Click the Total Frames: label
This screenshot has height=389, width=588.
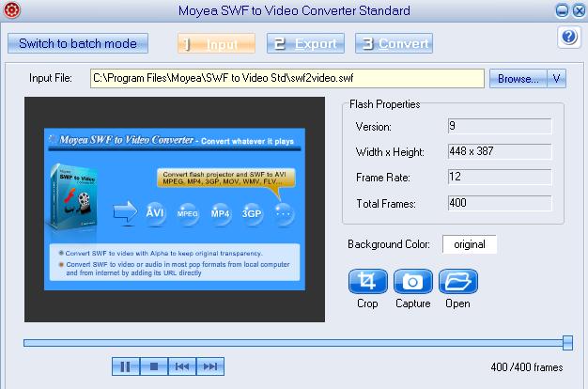coord(386,204)
